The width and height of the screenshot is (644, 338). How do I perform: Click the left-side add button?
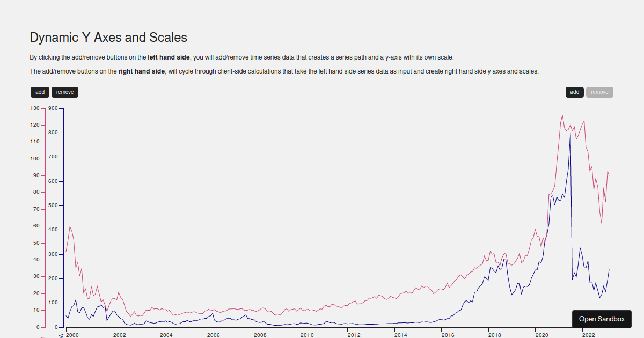(40, 92)
